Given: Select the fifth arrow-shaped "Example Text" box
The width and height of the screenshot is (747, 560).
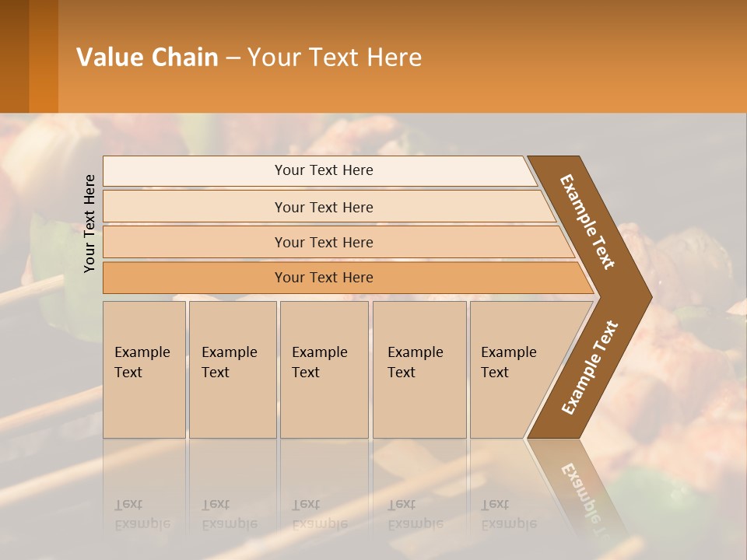Looking at the screenshot, I should (514, 369).
